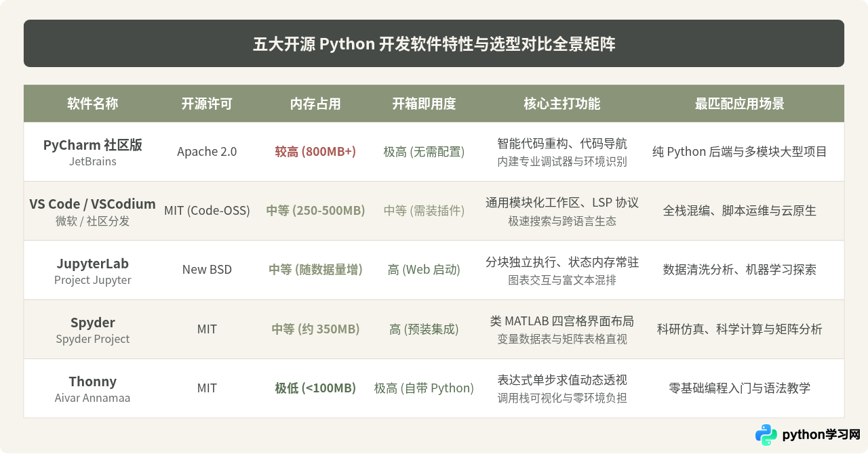The height and width of the screenshot is (454, 868).
Task: Click the "New BSD" license cell
Action: click(x=207, y=270)
